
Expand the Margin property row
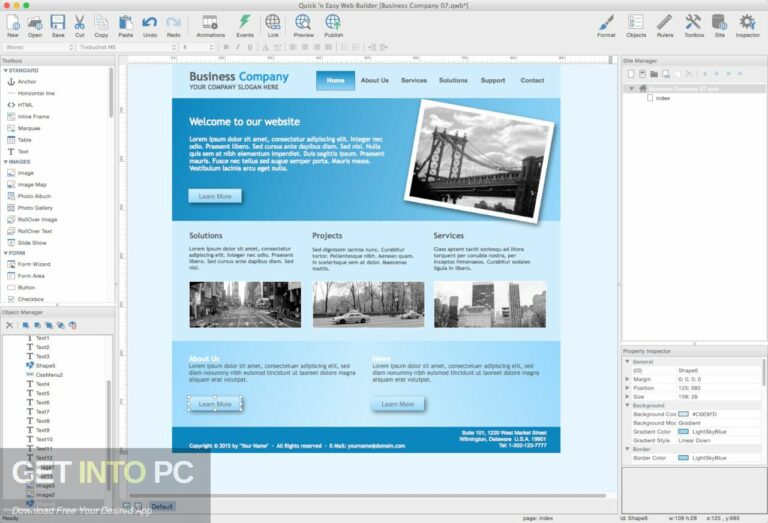(x=627, y=380)
